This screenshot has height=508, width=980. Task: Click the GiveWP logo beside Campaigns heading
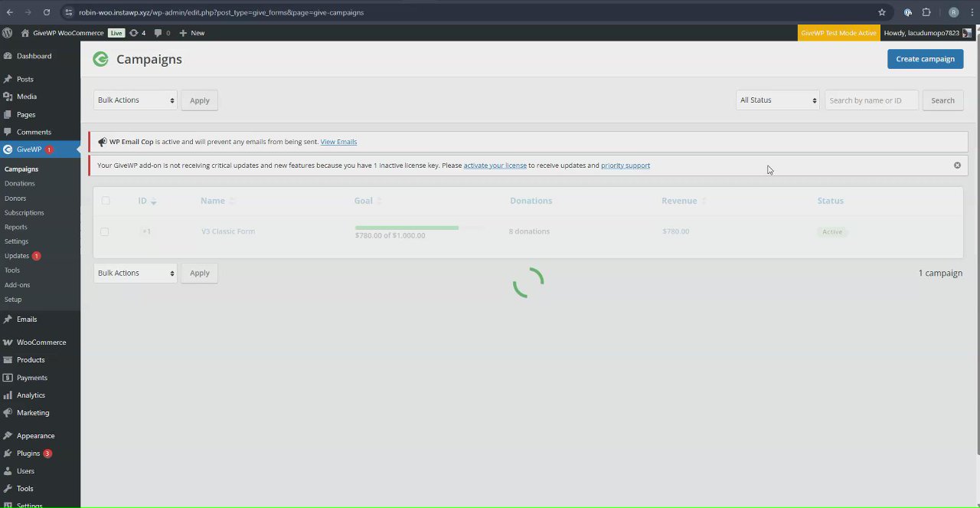tap(101, 59)
